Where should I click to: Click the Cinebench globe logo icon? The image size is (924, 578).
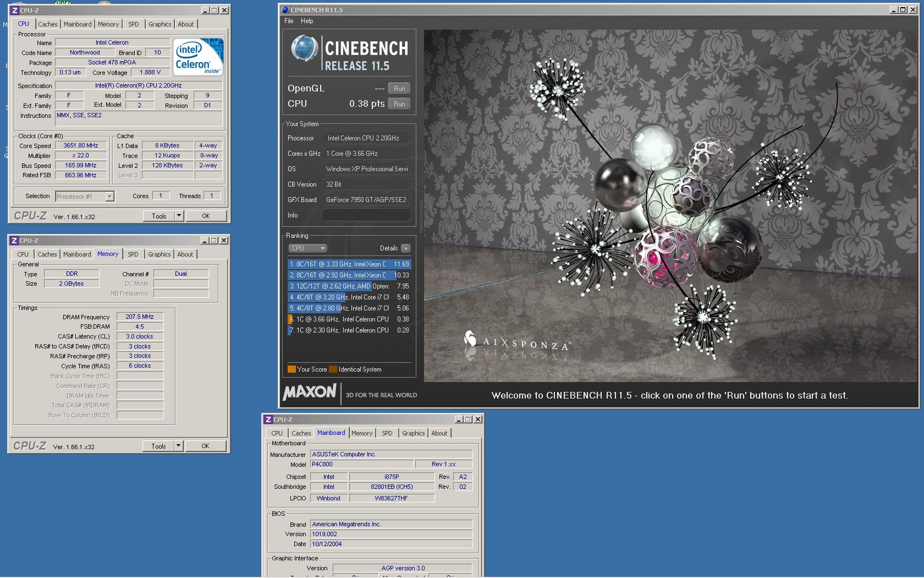point(304,50)
